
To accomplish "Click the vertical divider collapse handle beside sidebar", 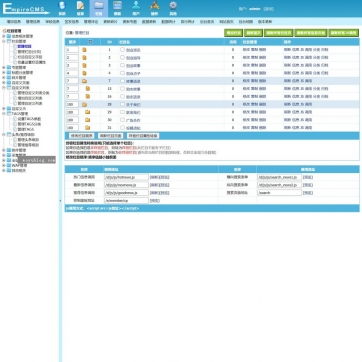I will click(60, 201).
